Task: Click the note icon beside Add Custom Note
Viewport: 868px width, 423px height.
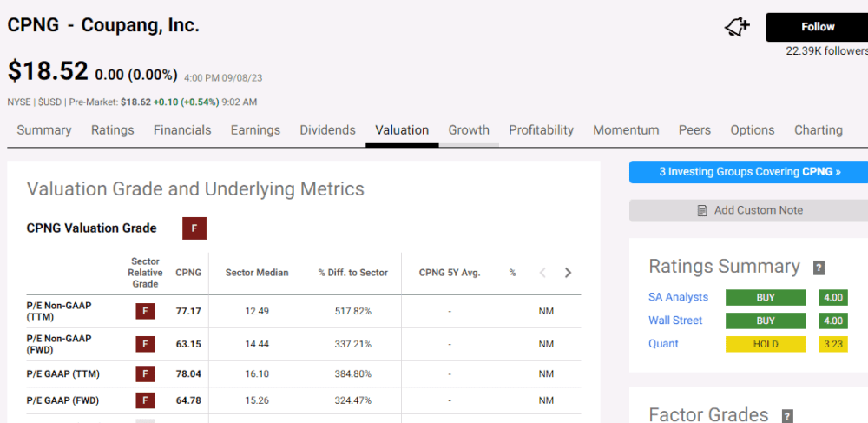Action: [x=702, y=210]
